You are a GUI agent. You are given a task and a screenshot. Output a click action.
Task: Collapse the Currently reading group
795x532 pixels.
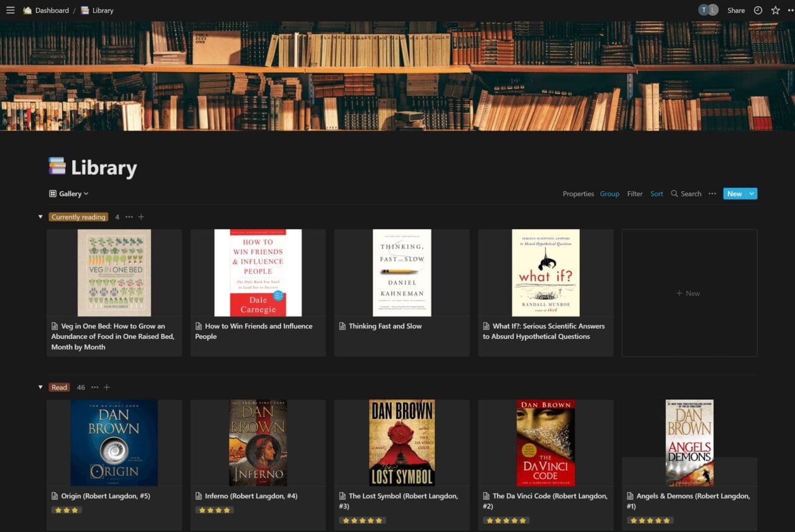pos(40,217)
